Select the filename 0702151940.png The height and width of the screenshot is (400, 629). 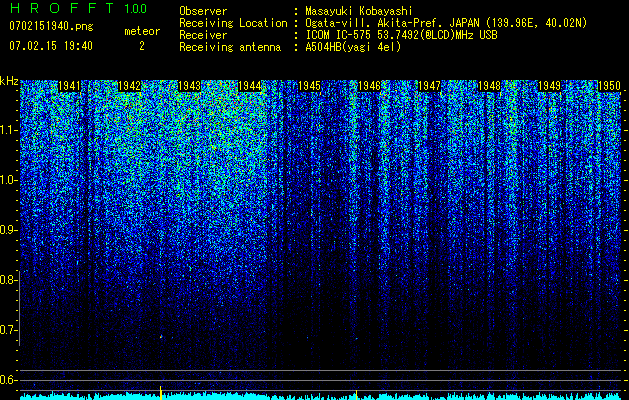point(51,26)
